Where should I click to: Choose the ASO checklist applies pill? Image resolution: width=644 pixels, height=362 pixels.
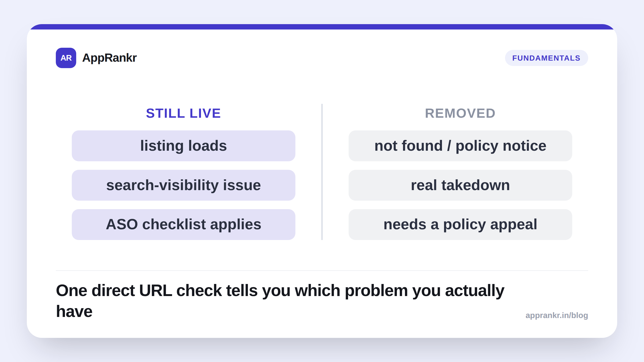(x=184, y=224)
